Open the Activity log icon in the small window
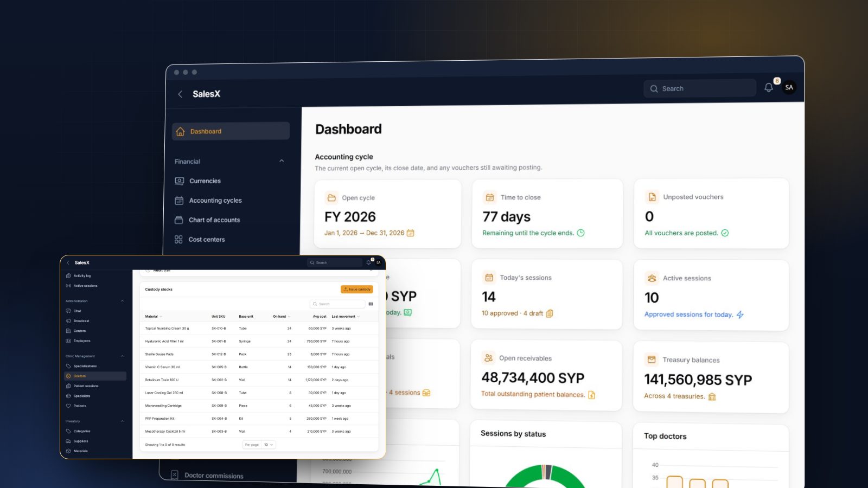868x488 pixels. coord(68,276)
